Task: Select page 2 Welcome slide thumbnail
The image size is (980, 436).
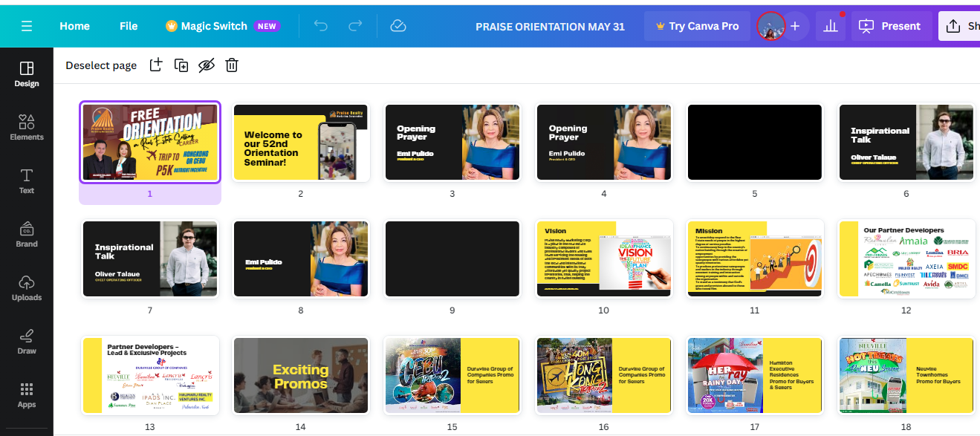Action: point(301,142)
